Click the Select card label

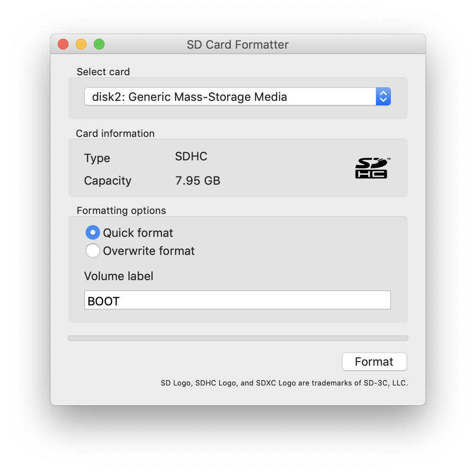tap(103, 72)
